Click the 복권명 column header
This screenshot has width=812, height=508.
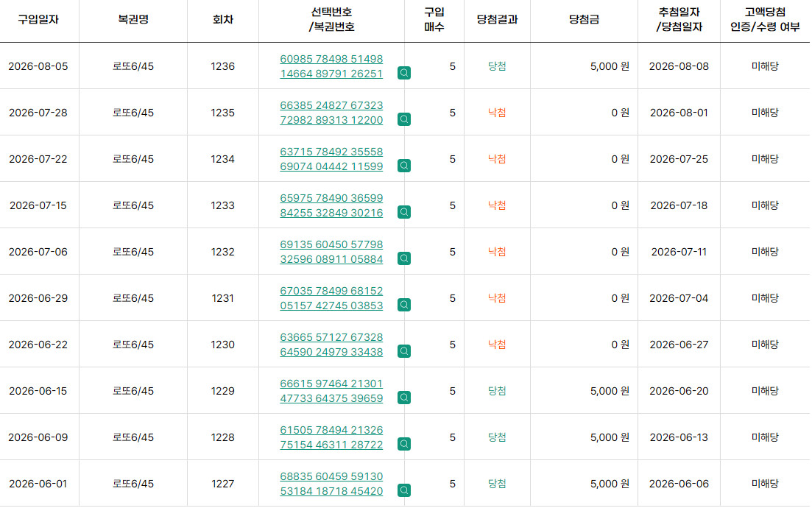(x=133, y=20)
